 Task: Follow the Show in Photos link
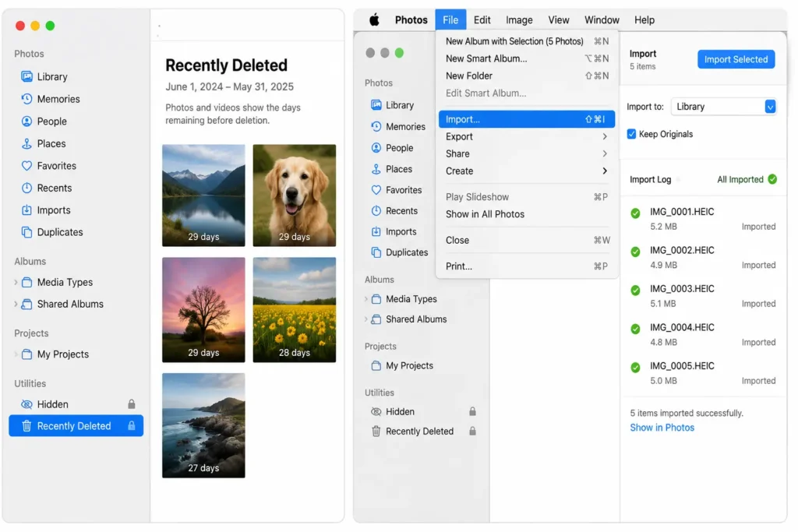(x=662, y=428)
